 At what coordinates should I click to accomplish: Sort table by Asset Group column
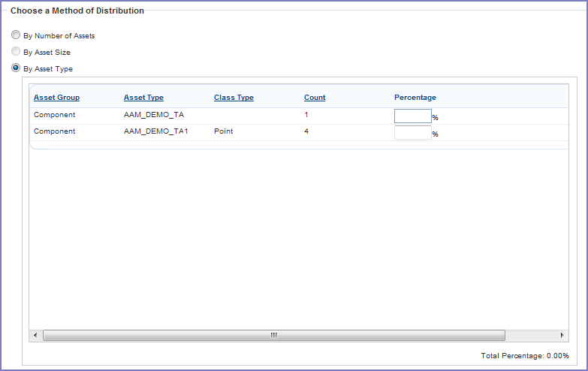(56, 98)
